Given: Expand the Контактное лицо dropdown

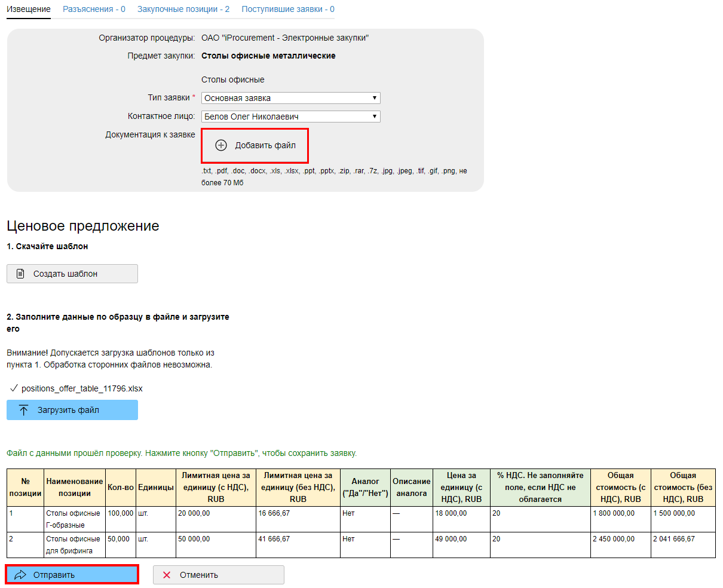Looking at the screenshot, I should click(290, 117).
